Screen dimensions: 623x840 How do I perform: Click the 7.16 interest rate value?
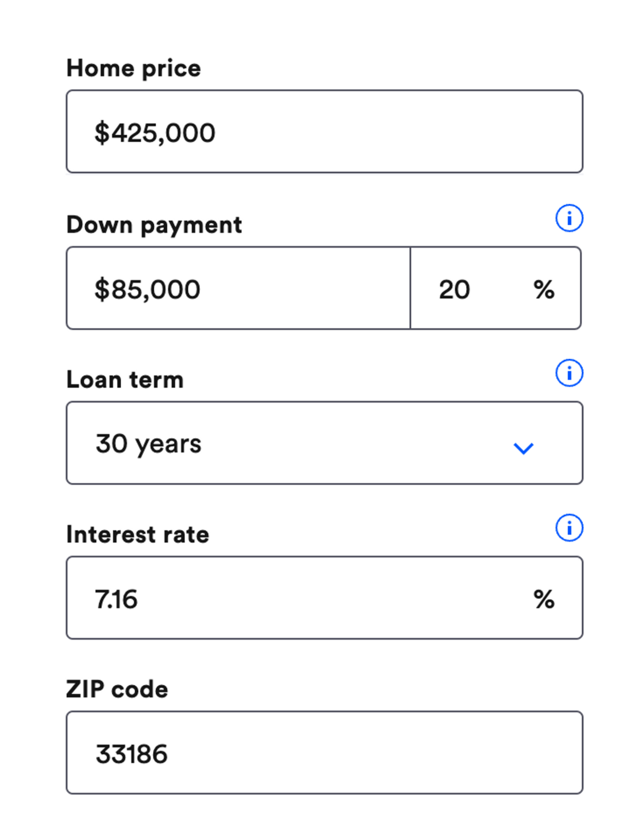pos(116,599)
